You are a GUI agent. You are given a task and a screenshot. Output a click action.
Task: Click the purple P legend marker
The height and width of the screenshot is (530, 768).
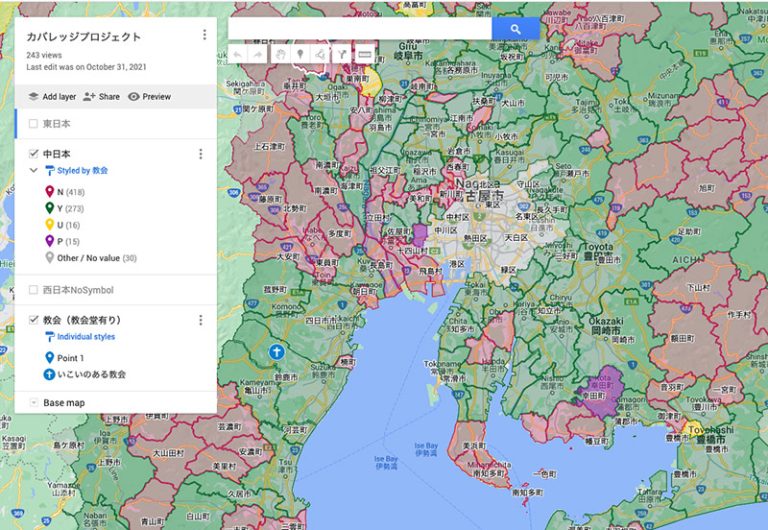pyautogui.click(x=50, y=241)
